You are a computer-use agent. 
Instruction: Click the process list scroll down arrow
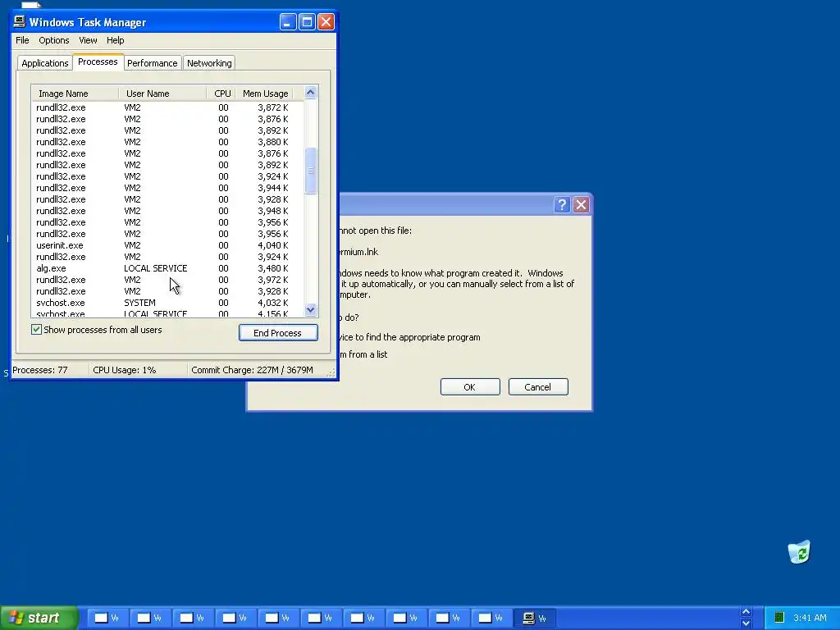pos(310,309)
